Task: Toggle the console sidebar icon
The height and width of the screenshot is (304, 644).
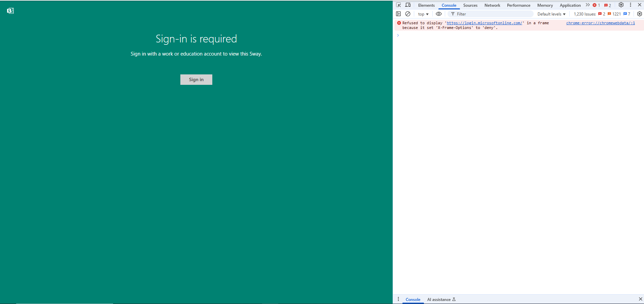Action: coord(398,14)
